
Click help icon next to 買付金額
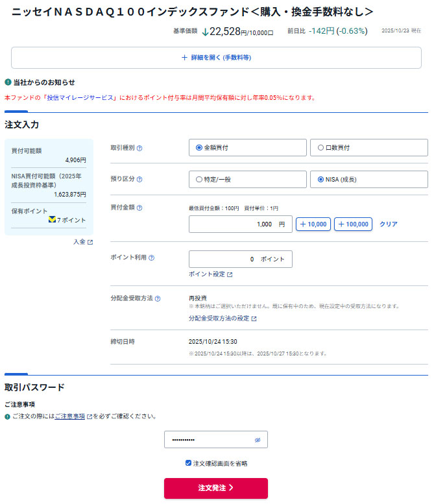139,208
